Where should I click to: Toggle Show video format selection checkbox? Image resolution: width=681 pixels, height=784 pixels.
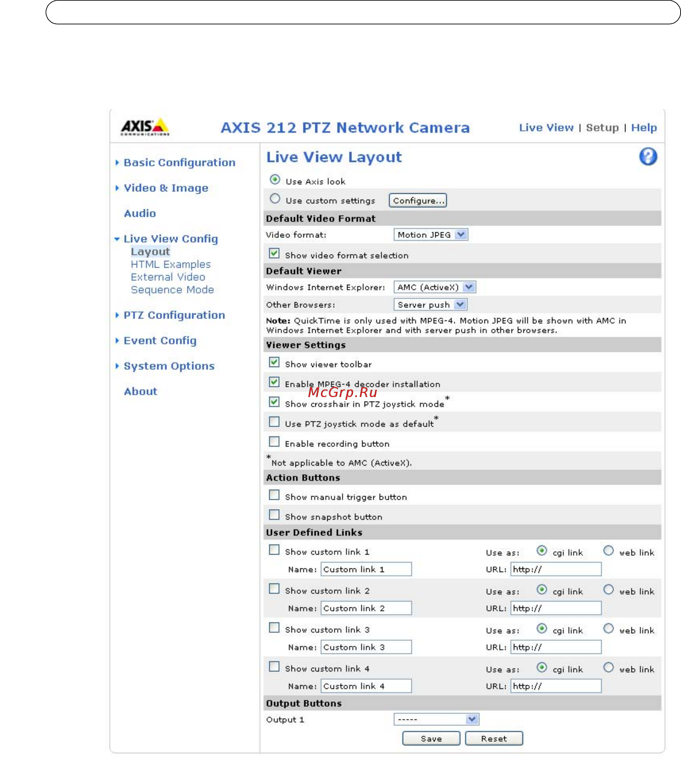(x=274, y=253)
